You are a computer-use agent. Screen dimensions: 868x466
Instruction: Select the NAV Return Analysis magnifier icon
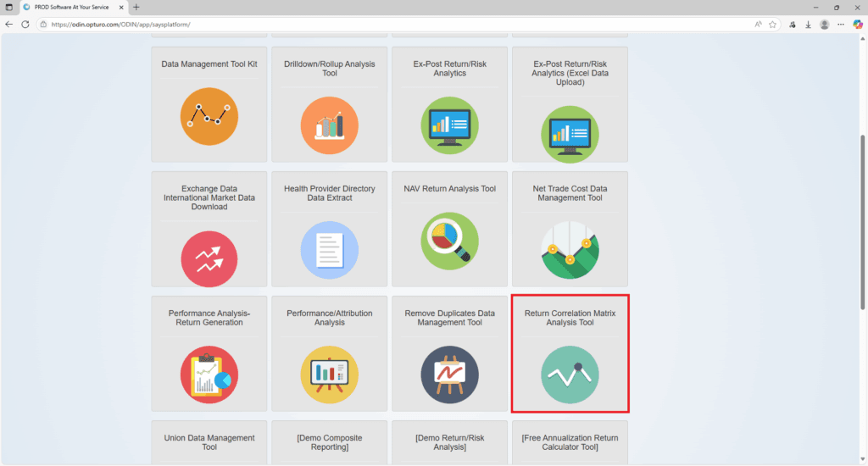click(x=449, y=241)
